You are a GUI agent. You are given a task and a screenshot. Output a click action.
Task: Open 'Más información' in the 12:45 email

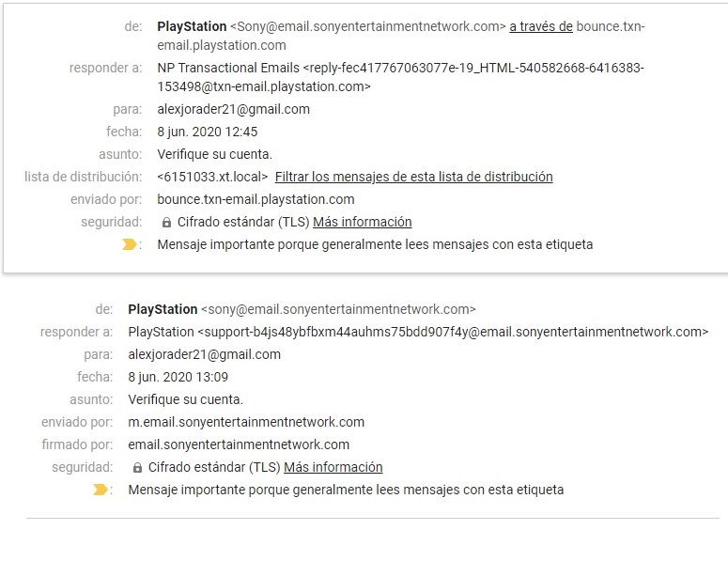[362, 223]
